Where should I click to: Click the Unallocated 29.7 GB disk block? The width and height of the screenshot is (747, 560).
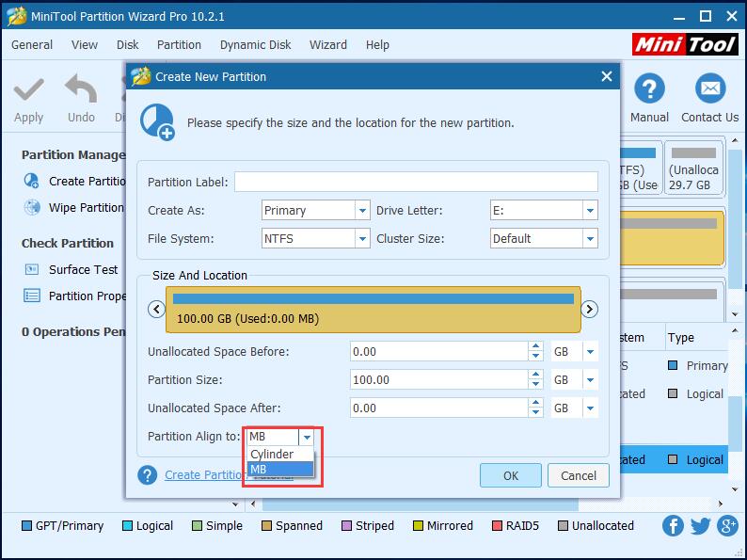tap(693, 168)
